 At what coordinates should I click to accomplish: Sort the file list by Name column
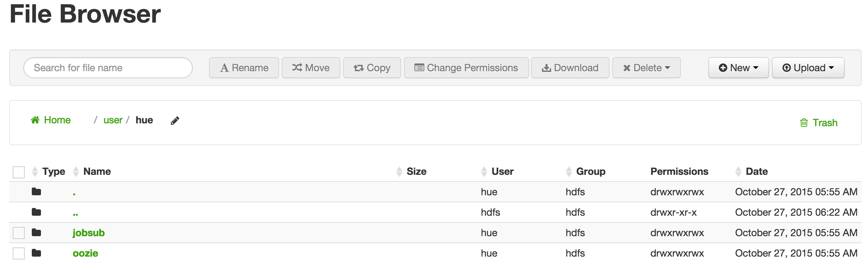(97, 171)
